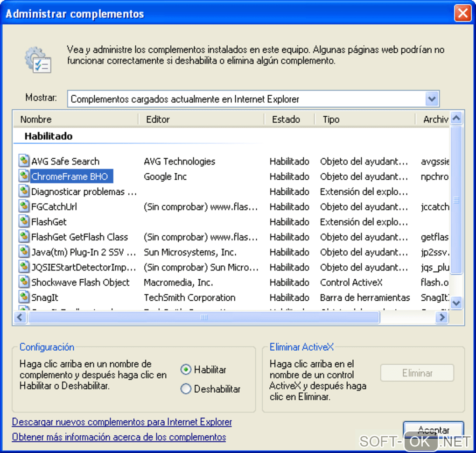Click the horizontal scroll right arrow
This screenshot has width=476, height=453.
click(441, 318)
